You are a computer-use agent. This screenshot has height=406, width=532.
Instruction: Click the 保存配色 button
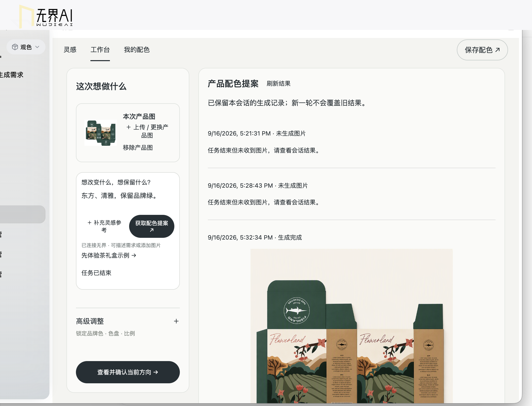[x=482, y=50]
